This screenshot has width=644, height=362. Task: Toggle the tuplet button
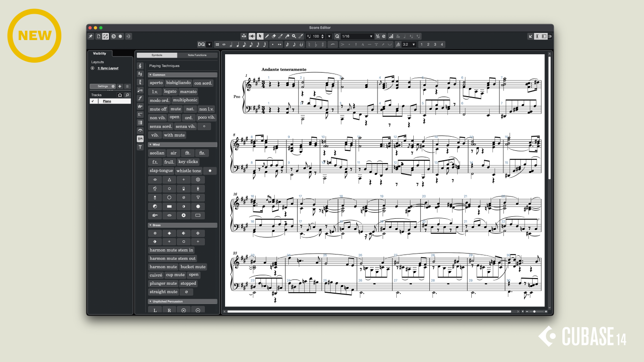click(x=398, y=44)
